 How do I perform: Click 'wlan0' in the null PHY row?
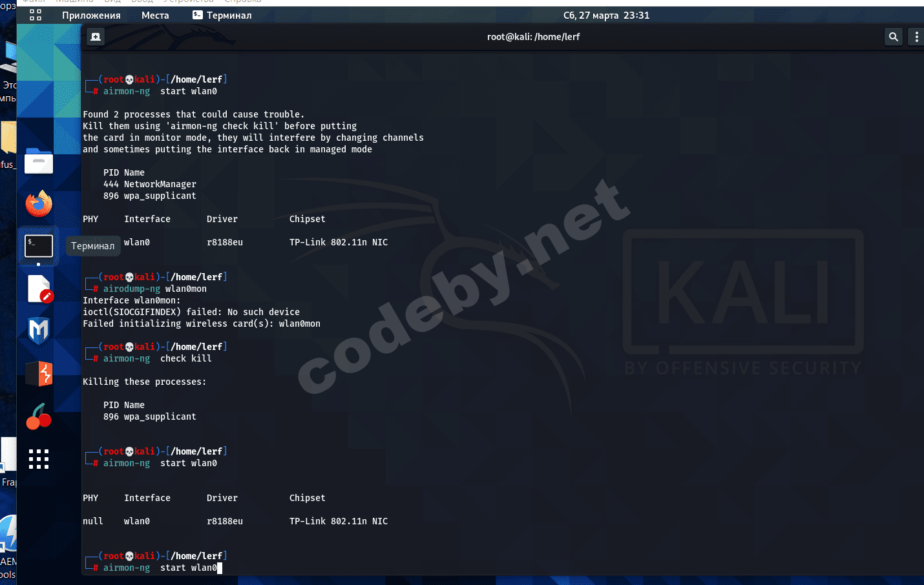[137, 521]
